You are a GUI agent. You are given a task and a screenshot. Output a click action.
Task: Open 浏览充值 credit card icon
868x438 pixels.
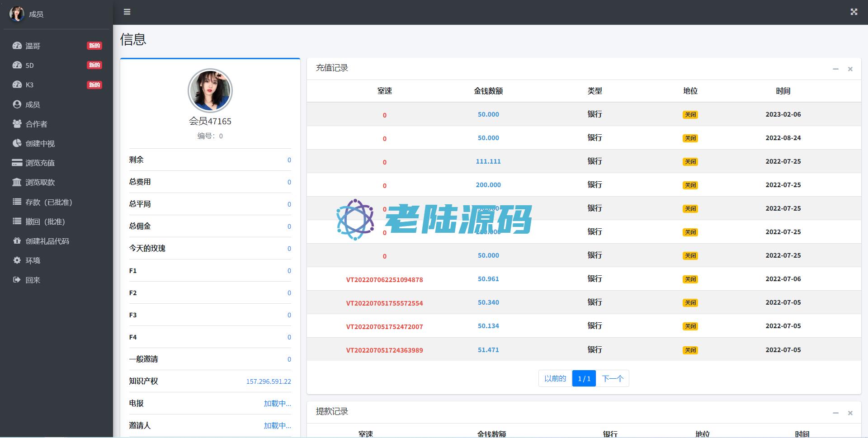[x=17, y=163]
